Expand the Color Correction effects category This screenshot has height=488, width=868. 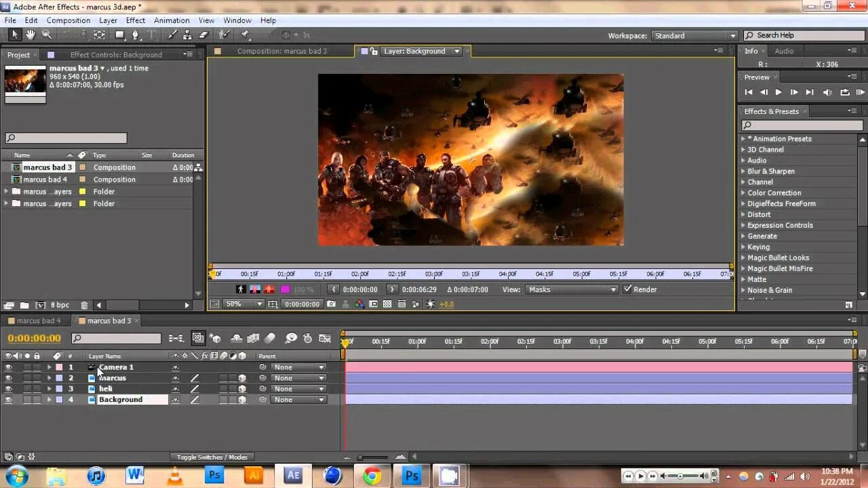[743, 193]
